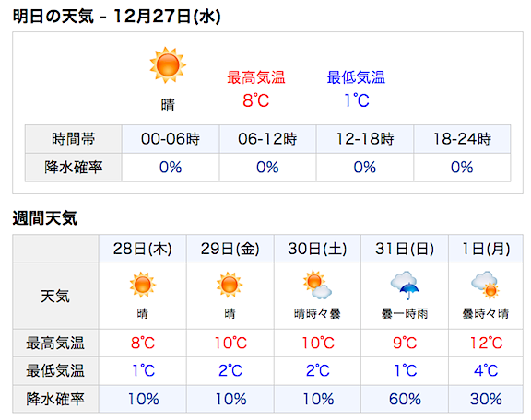The height and width of the screenshot is (420, 531).
Task: Click tomorrow's high temperature 8℃ in red
Action: tap(256, 100)
